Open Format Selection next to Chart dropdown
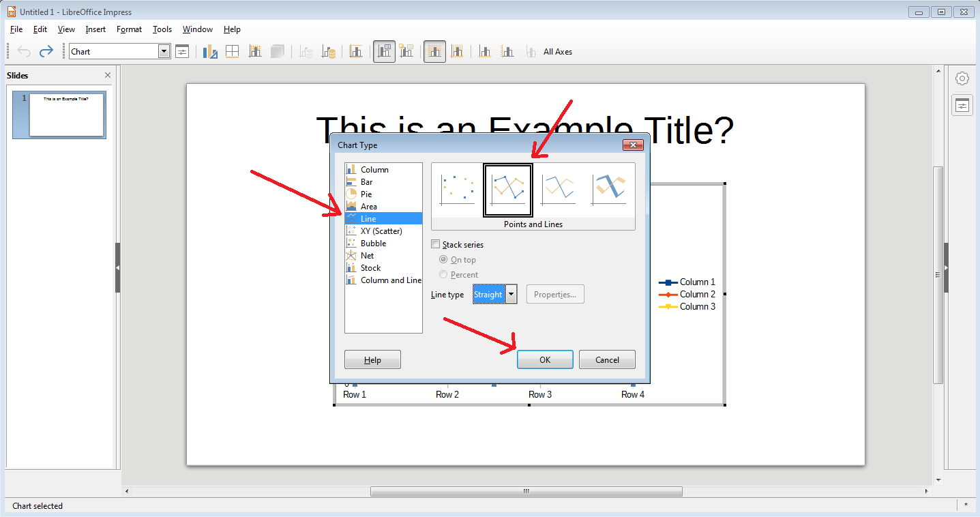The width and height of the screenshot is (980, 517). pos(182,51)
